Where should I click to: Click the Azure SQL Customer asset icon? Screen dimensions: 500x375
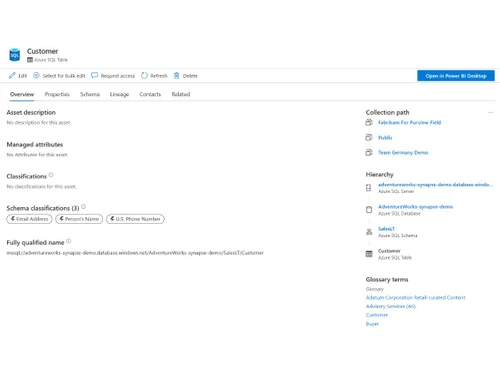coord(14,55)
